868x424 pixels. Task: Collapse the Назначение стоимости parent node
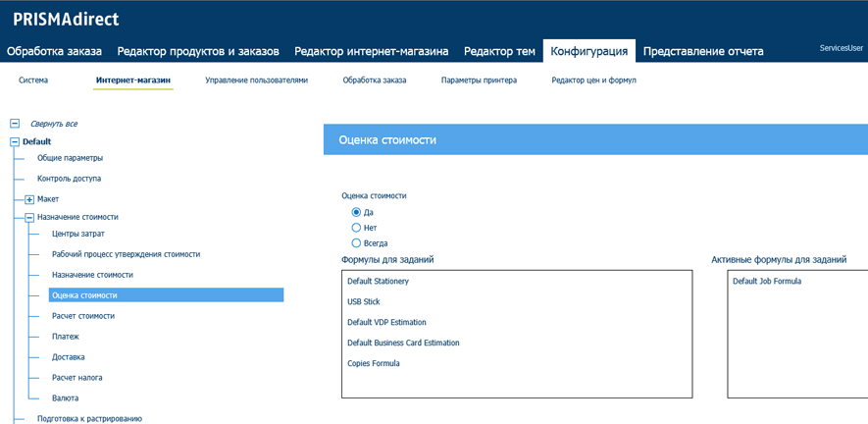click(x=29, y=218)
